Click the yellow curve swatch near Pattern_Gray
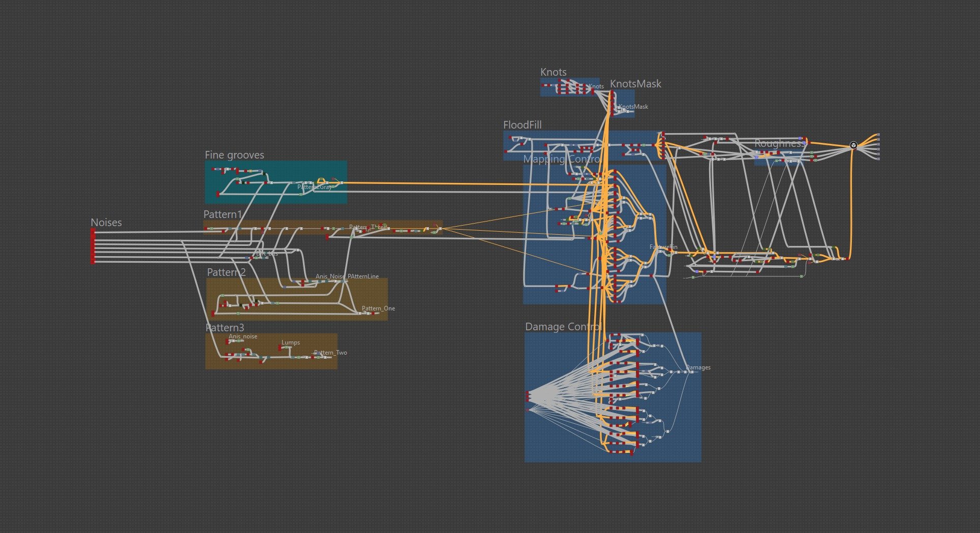Viewport: 980px width, 533px height. click(321, 180)
